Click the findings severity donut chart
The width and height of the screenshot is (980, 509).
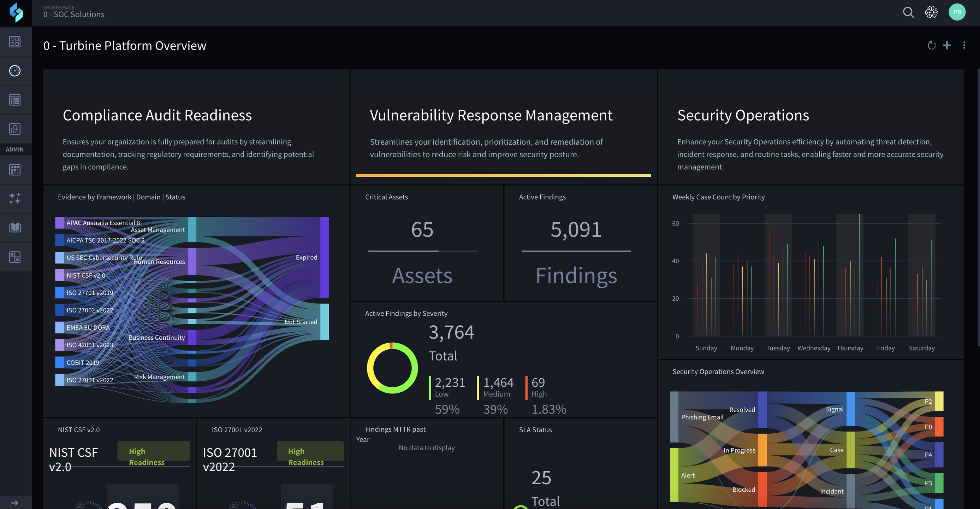tap(392, 368)
